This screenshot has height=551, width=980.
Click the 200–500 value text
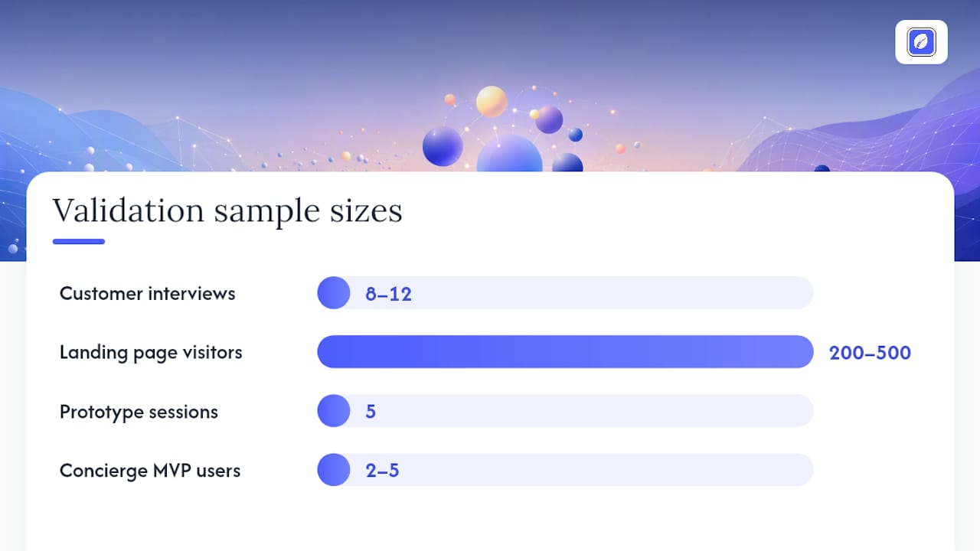(871, 353)
